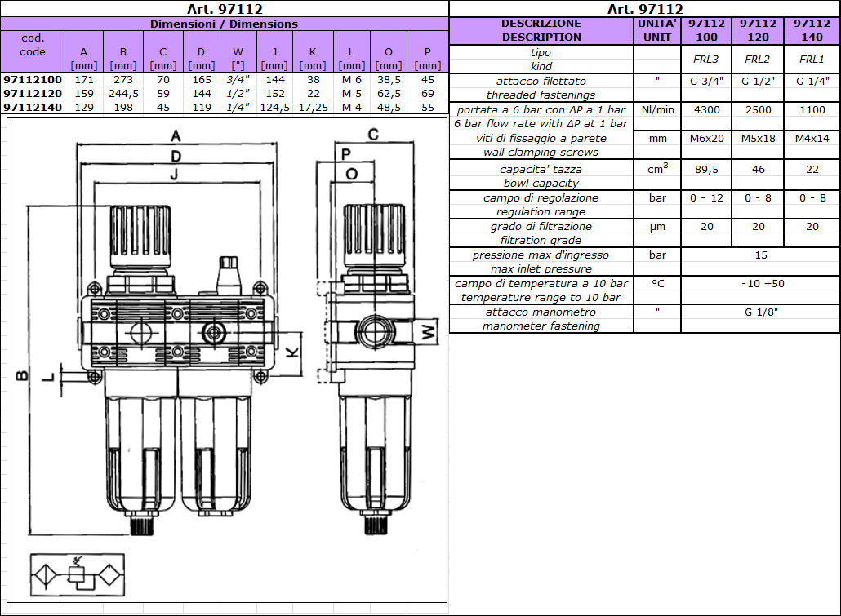Select the '°C' unit cell

657,284
